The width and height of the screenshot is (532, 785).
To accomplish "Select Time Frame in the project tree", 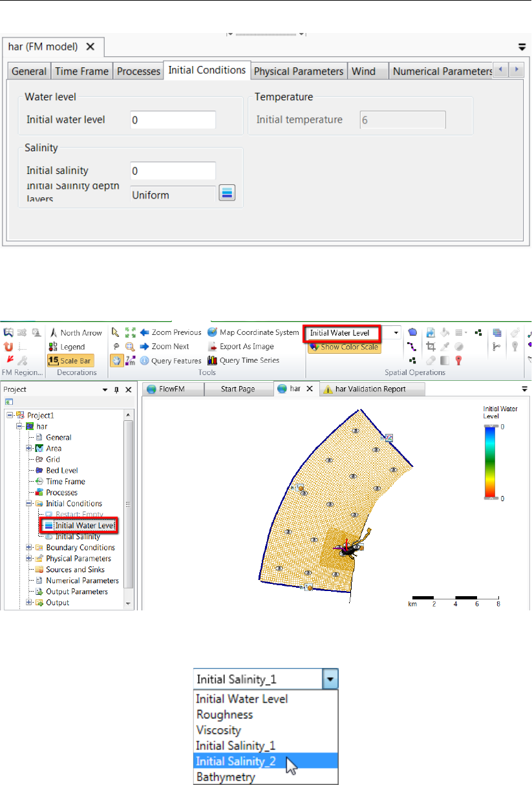I will click(65, 481).
